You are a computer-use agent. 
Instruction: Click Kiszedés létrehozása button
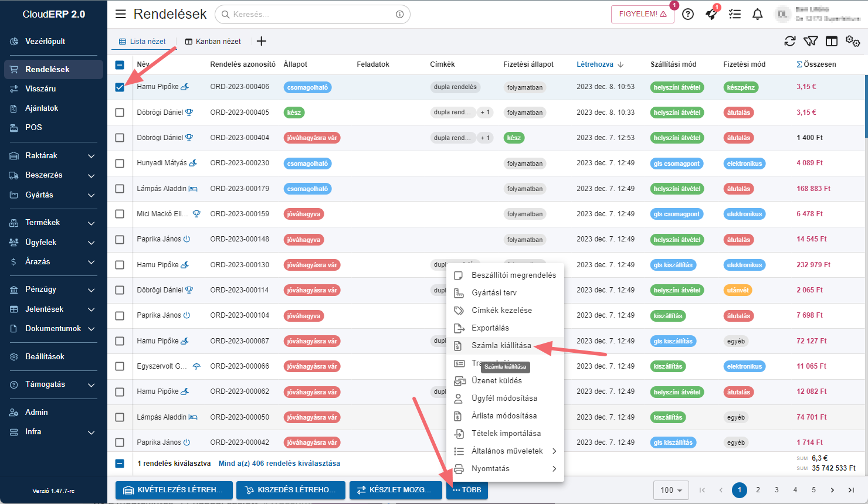pyautogui.click(x=291, y=490)
